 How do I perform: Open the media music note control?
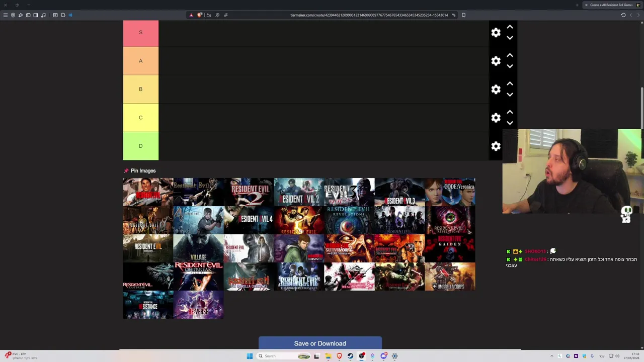coord(43,15)
